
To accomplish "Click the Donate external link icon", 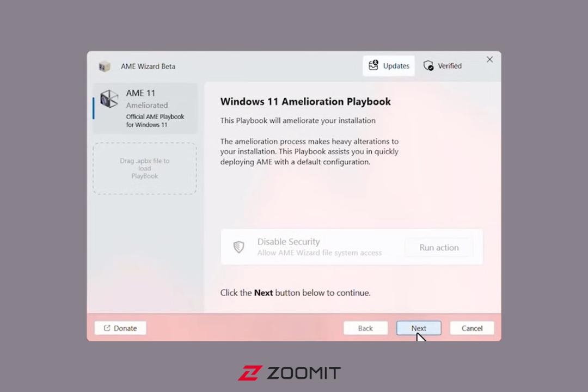I will [107, 328].
